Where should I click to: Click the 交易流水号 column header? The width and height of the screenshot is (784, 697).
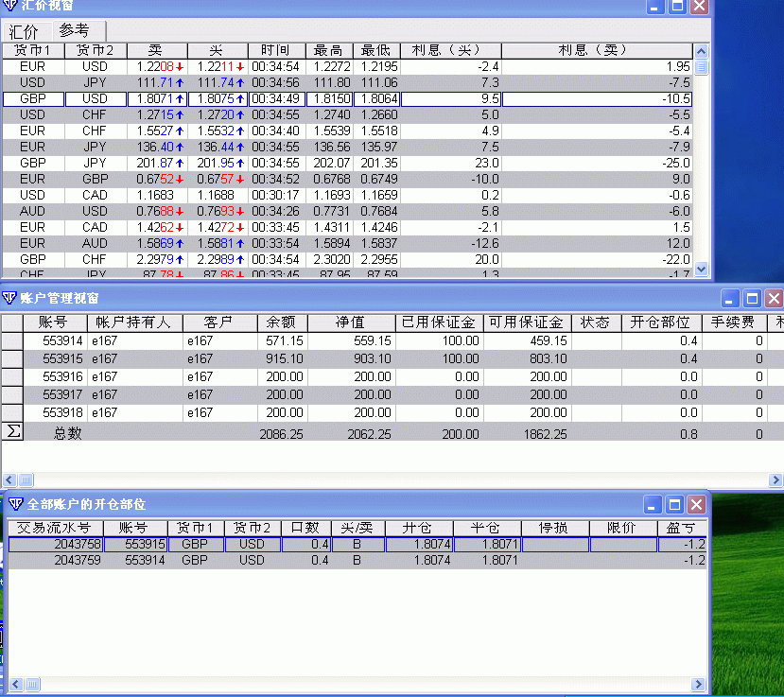56,528
